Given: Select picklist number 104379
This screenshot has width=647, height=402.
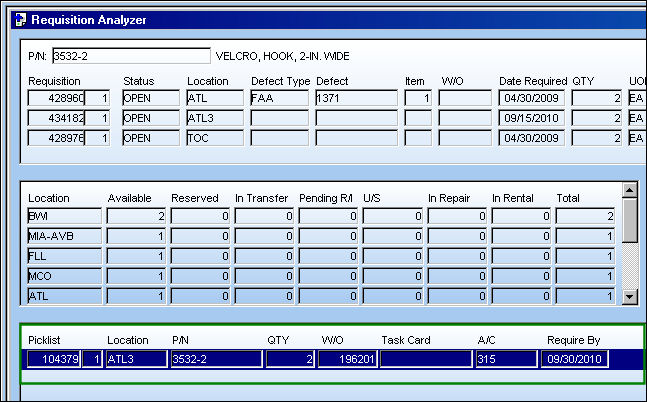Looking at the screenshot, I should click(x=54, y=359).
